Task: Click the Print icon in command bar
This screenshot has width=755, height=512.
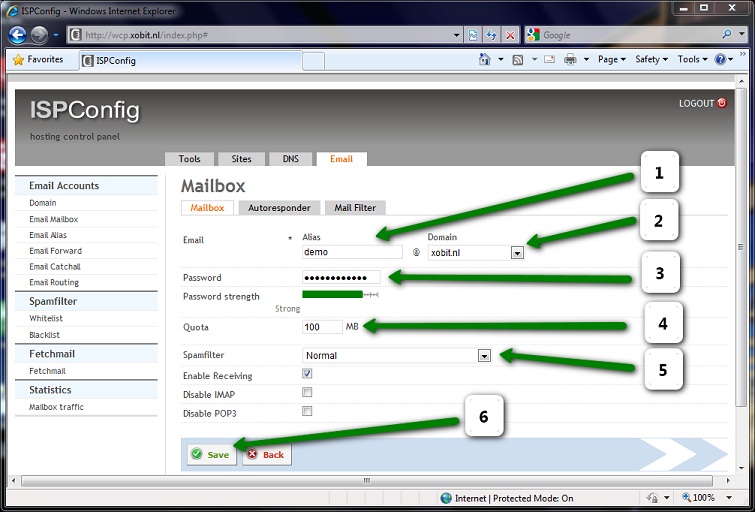Action: pos(569,60)
